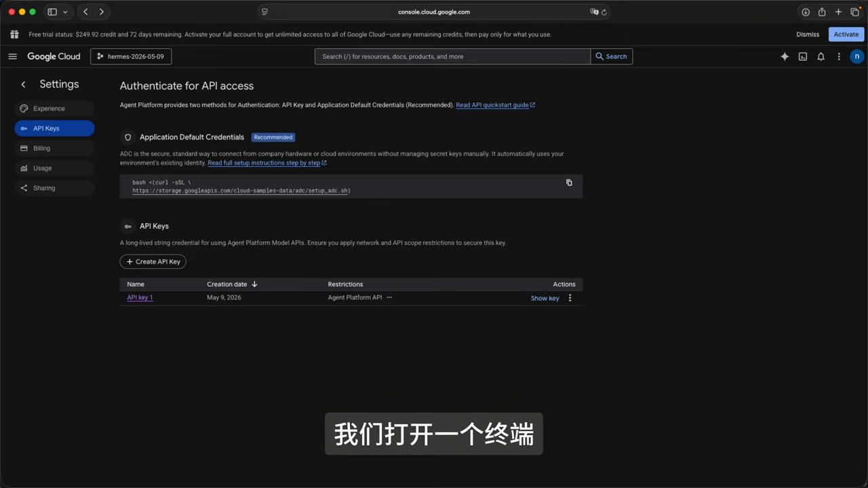The height and width of the screenshot is (488, 868).
Task: Click the page settings icon in the address bar
Action: (x=264, y=12)
